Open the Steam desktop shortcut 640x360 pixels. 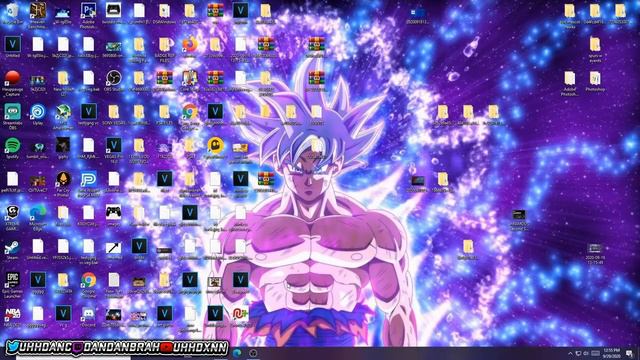tap(13, 249)
